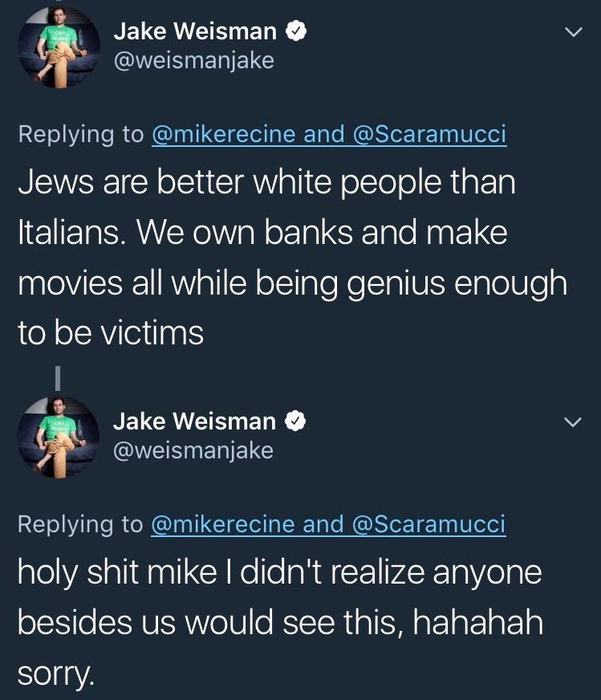Open the @Scaramucci link in the first tweet

[x=429, y=134]
